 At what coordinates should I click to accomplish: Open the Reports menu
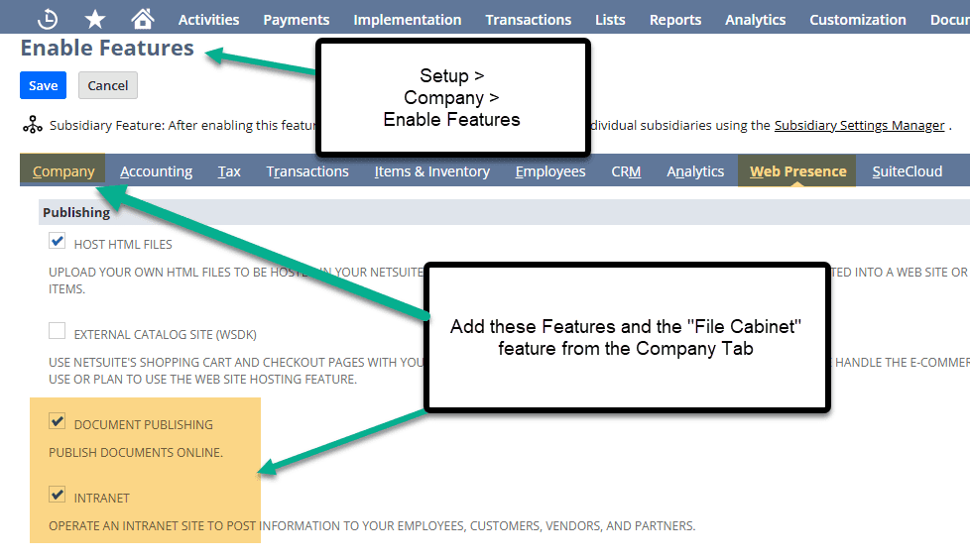tap(674, 20)
